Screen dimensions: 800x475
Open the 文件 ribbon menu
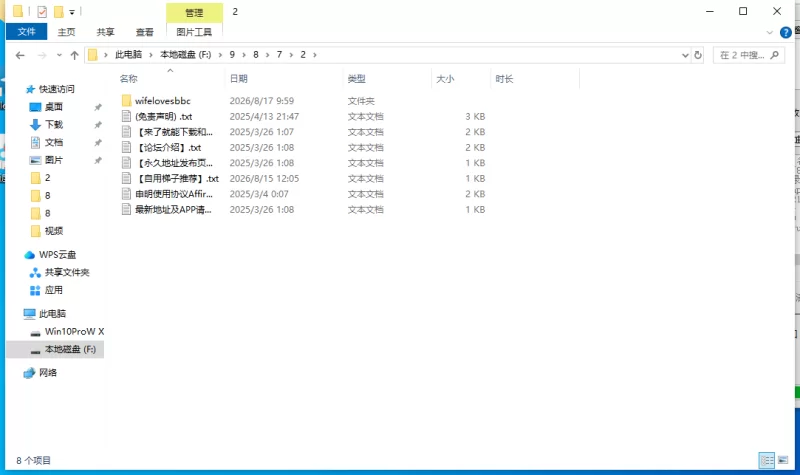click(26, 32)
